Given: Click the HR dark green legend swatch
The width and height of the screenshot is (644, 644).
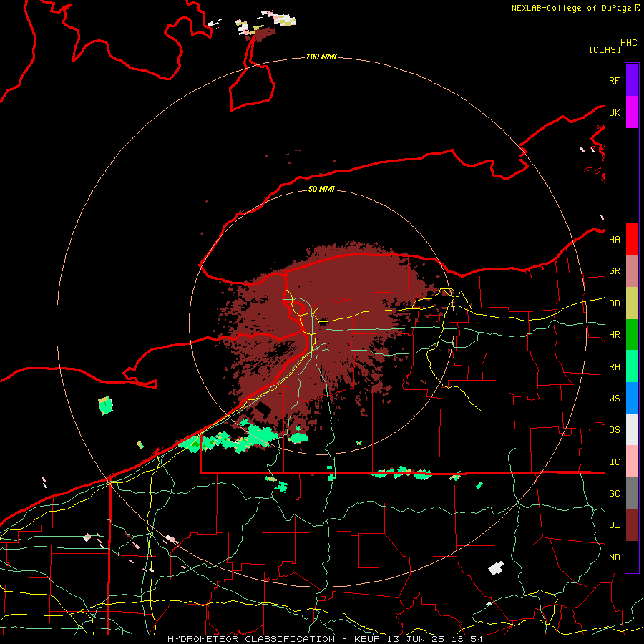Looking at the screenshot, I should (x=632, y=335).
